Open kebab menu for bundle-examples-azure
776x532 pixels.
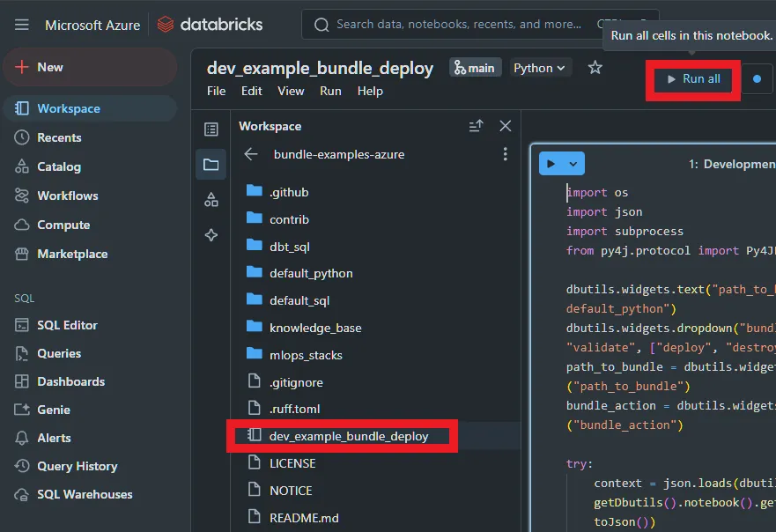coord(505,154)
